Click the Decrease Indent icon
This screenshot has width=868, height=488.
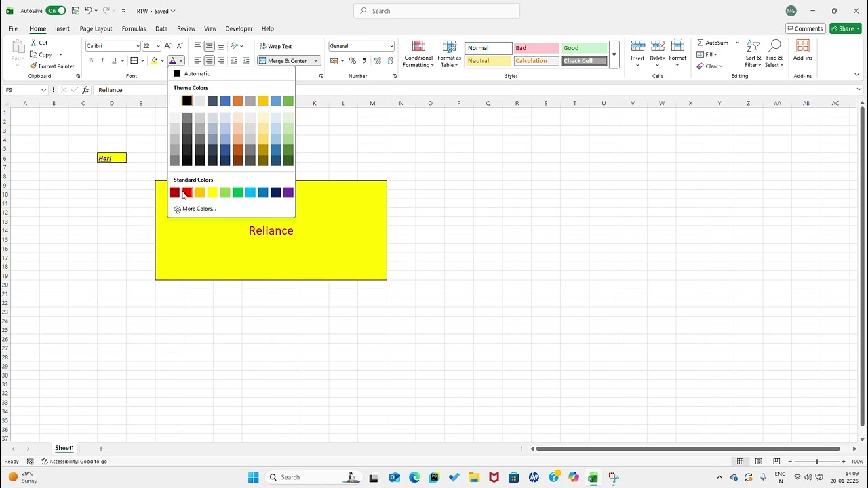234,60
